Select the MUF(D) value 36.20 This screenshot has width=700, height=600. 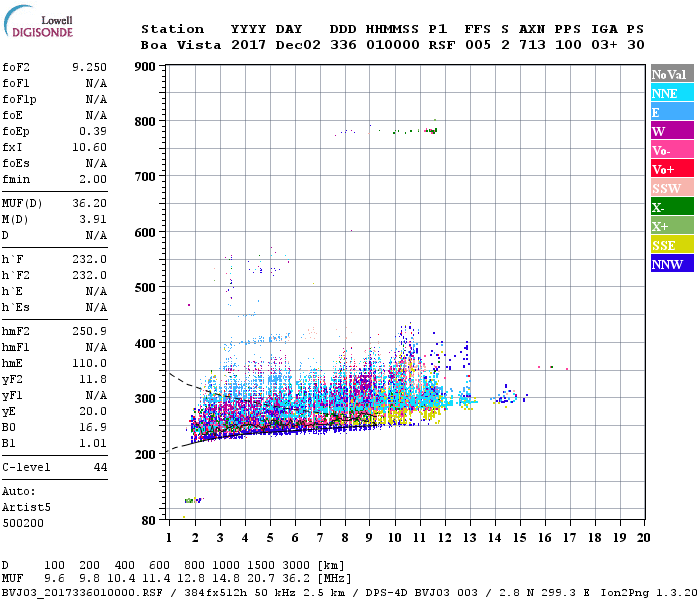tap(89, 203)
